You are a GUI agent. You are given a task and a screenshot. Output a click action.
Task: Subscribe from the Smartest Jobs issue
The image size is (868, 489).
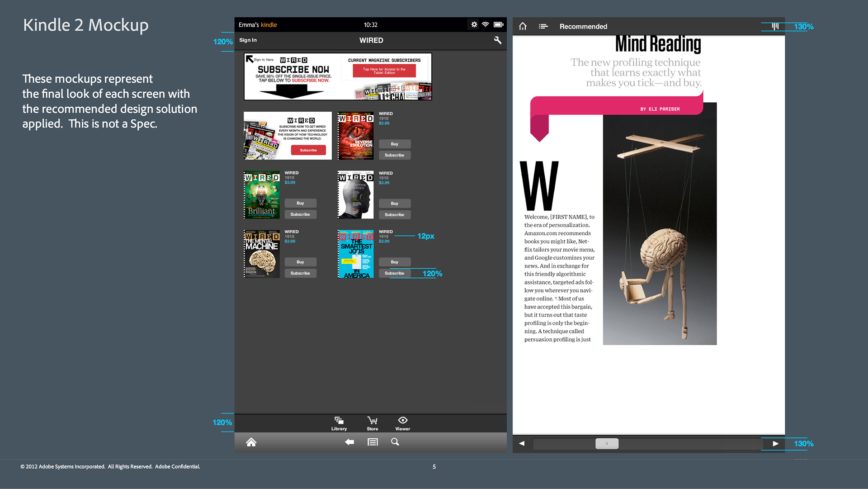tap(394, 273)
